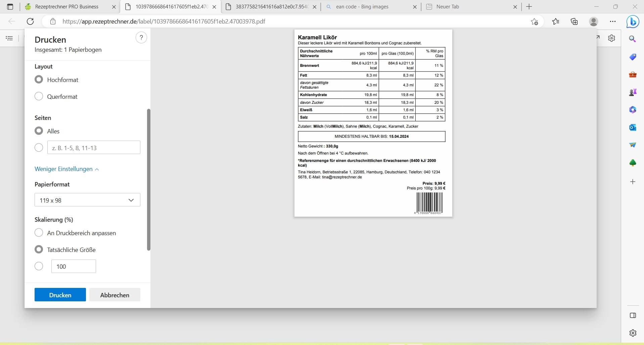Add this page to favorites star
The width and height of the screenshot is (644, 345).
tap(535, 21)
